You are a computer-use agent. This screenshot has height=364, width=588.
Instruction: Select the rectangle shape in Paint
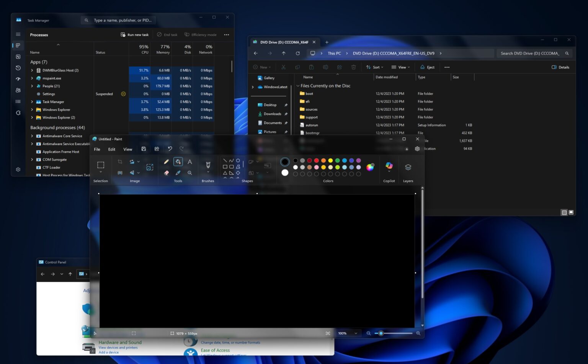pos(225,166)
